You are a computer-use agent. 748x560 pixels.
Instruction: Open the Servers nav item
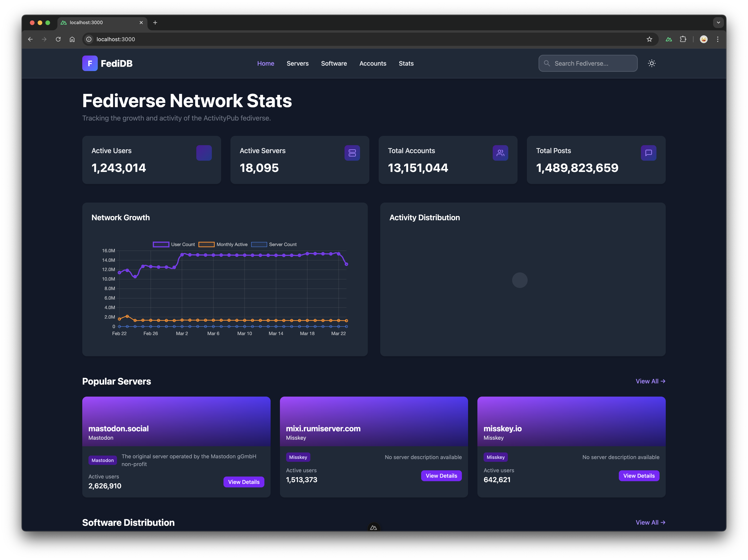coord(297,63)
